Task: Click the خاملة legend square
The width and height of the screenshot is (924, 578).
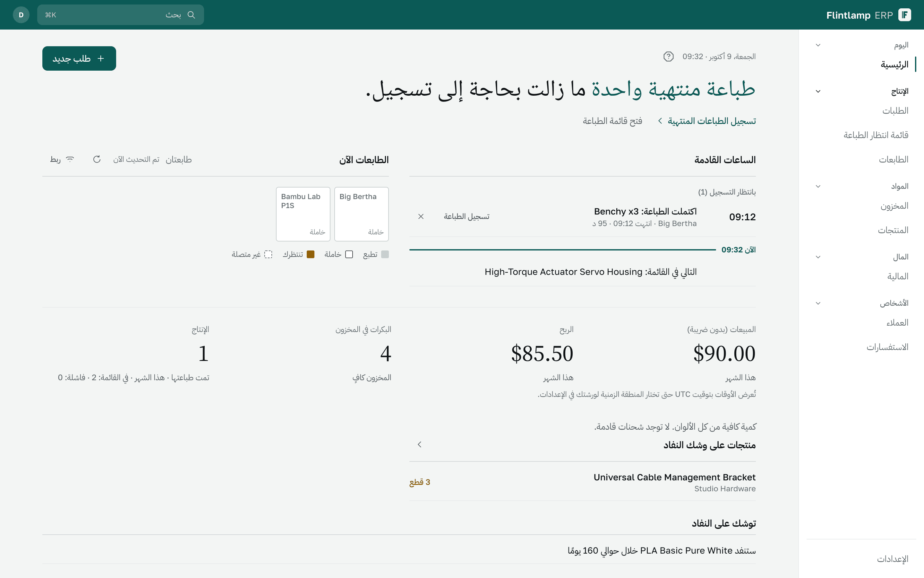Action: coord(349,255)
